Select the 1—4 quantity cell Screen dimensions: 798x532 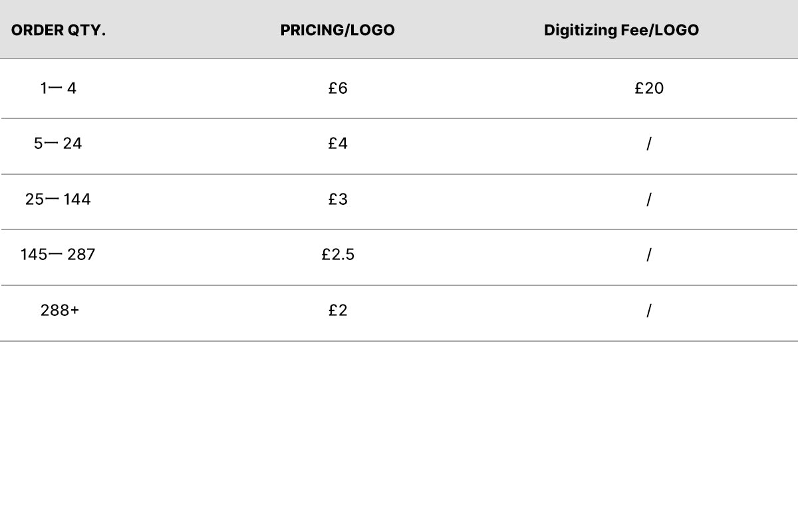point(59,88)
